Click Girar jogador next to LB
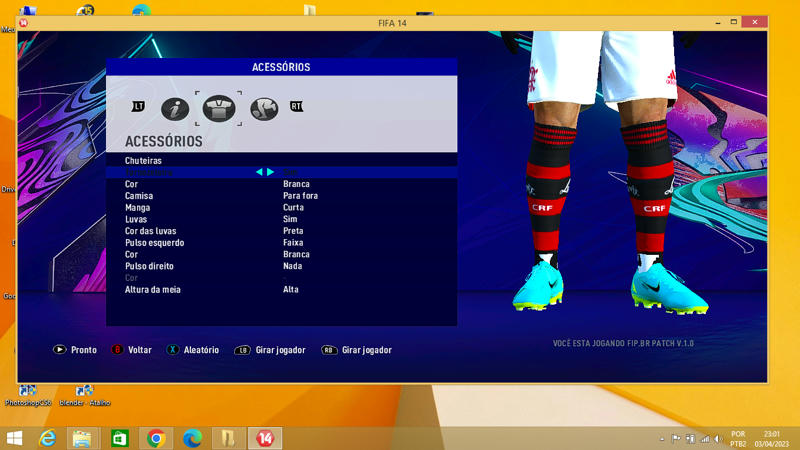The width and height of the screenshot is (800, 450). tap(280, 350)
